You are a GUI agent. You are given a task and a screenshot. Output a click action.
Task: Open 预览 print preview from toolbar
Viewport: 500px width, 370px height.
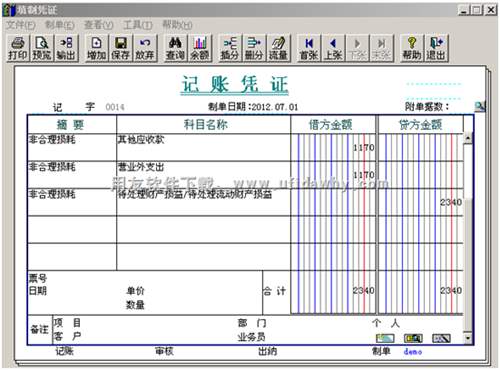coord(42,48)
